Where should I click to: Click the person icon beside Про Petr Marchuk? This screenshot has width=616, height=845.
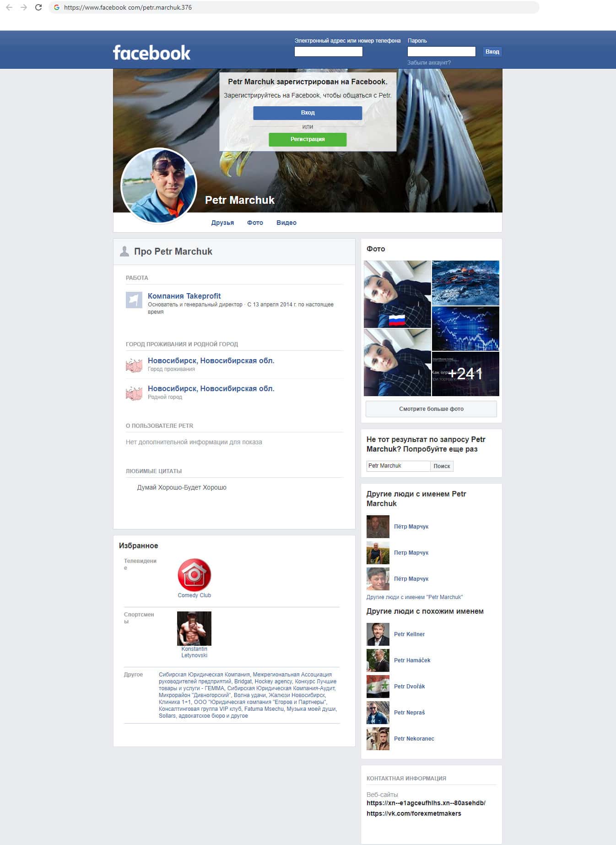click(124, 251)
